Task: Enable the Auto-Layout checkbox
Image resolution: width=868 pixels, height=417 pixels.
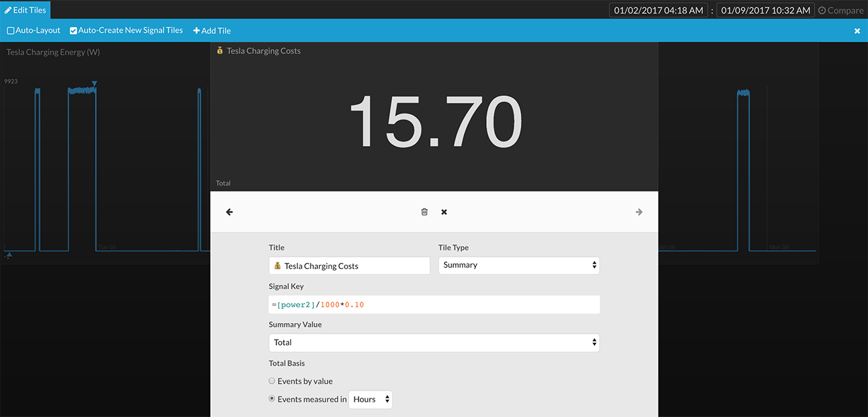Action: point(11,31)
